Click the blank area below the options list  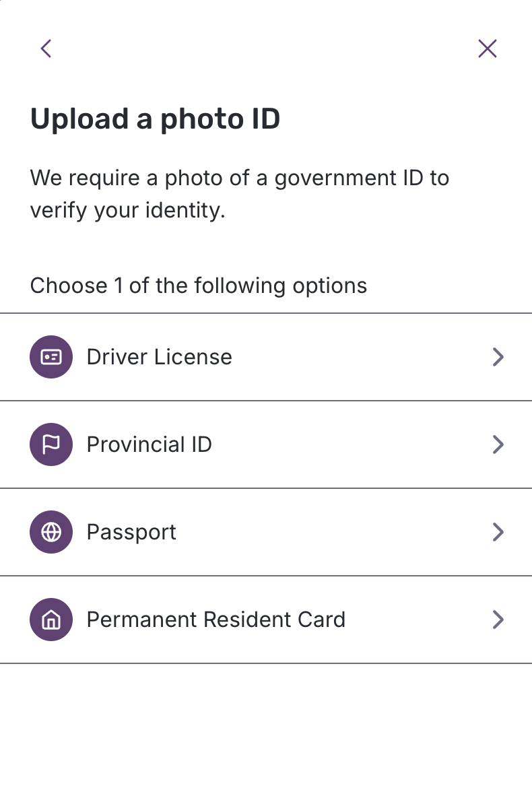266,727
